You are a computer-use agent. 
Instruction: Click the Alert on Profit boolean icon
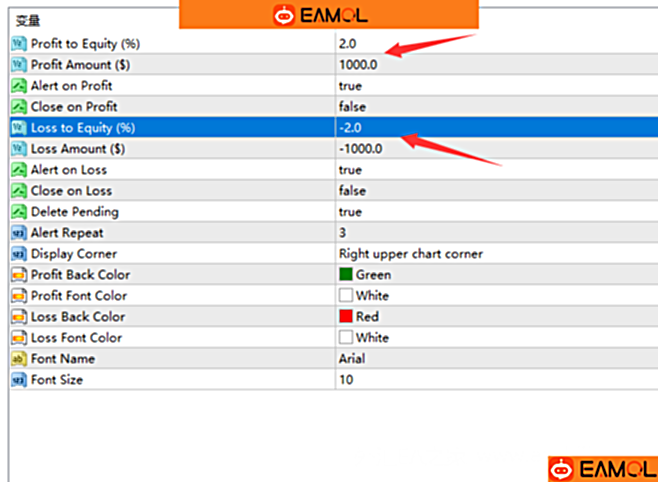[18, 86]
